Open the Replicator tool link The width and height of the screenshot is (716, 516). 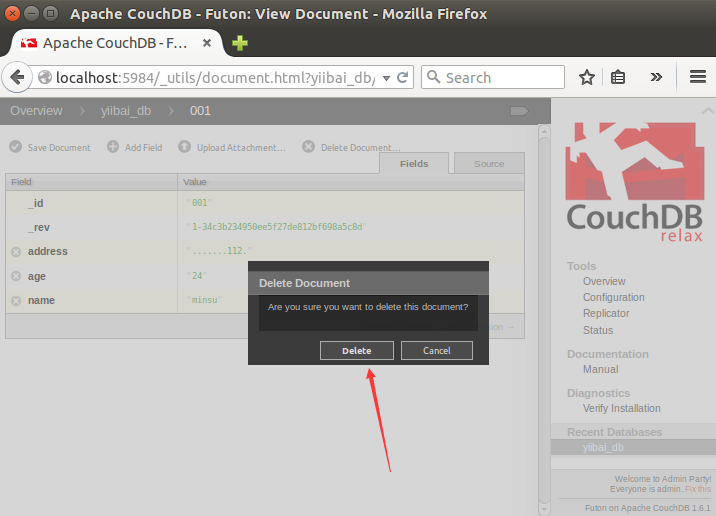(606, 313)
